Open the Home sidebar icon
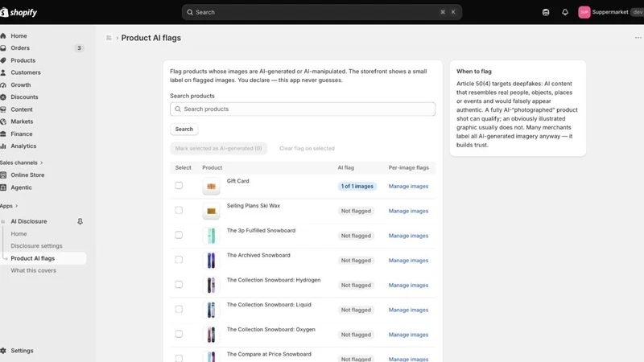The width and height of the screenshot is (644, 362). click(3, 35)
